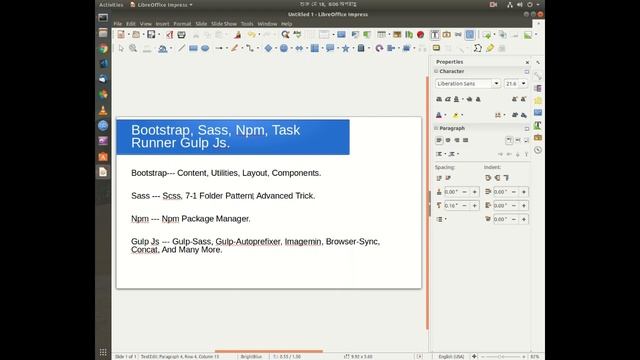Click the New presentation icon
Viewport: 640px width, 360px height.
click(x=121, y=35)
